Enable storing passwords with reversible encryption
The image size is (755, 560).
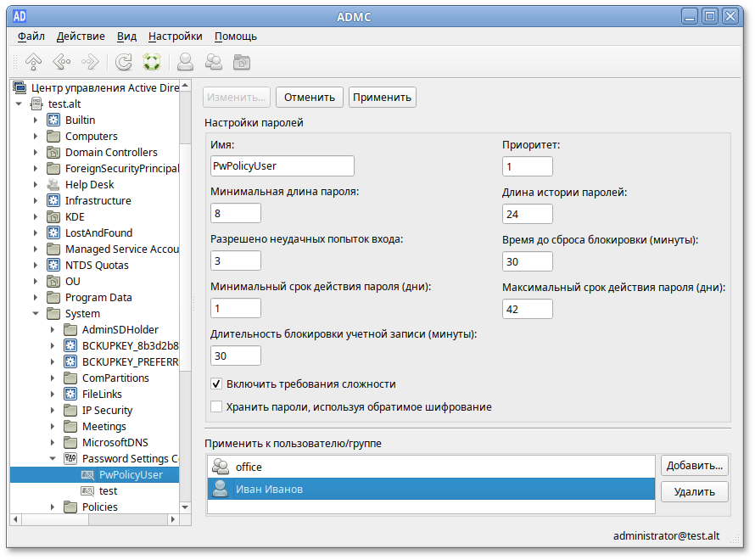click(x=217, y=407)
